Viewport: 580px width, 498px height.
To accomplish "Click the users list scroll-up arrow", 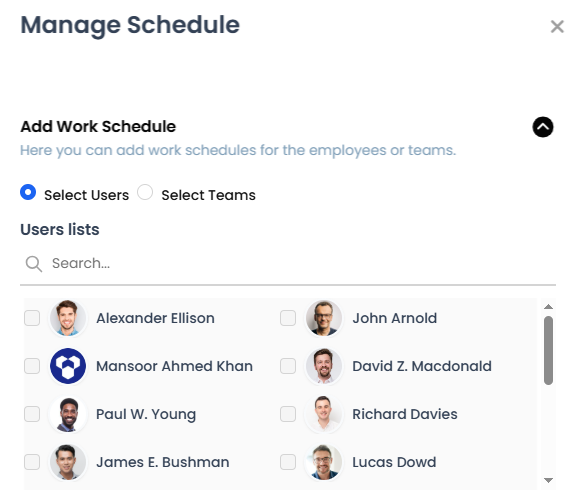I will click(x=548, y=307).
